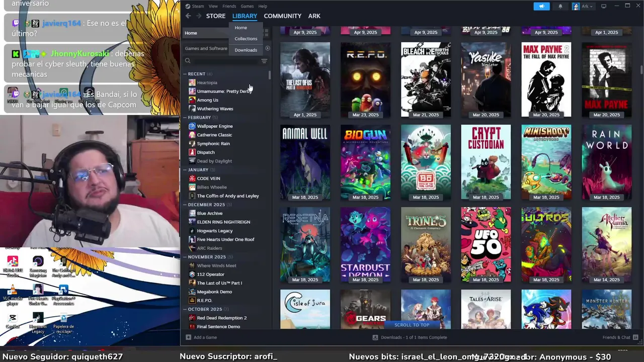Click the Dispatch sidebar icon
644x362 pixels.
192,152
